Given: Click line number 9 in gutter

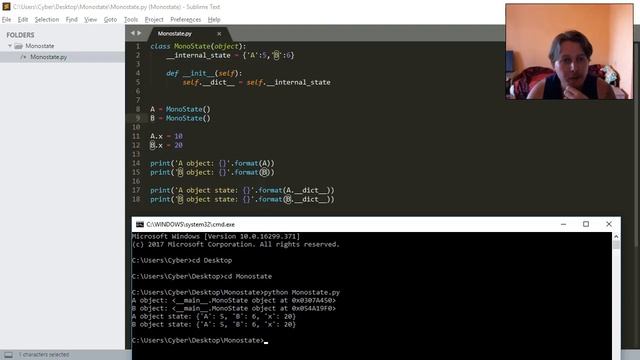Looking at the screenshot, I should pyautogui.click(x=138, y=118).
